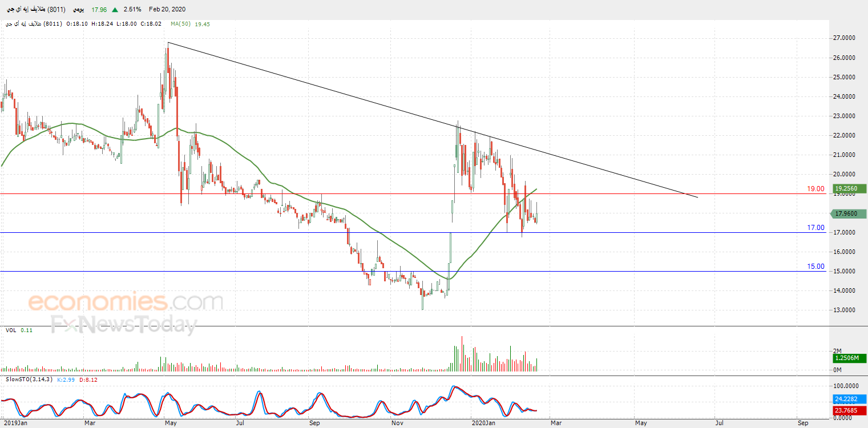
Task: Click the 14.0000 price axis label
Action: [x=846, y=290]
